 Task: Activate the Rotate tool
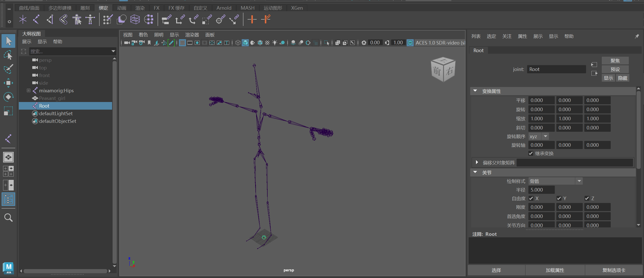pyautogui.click(x=8, y=97)
